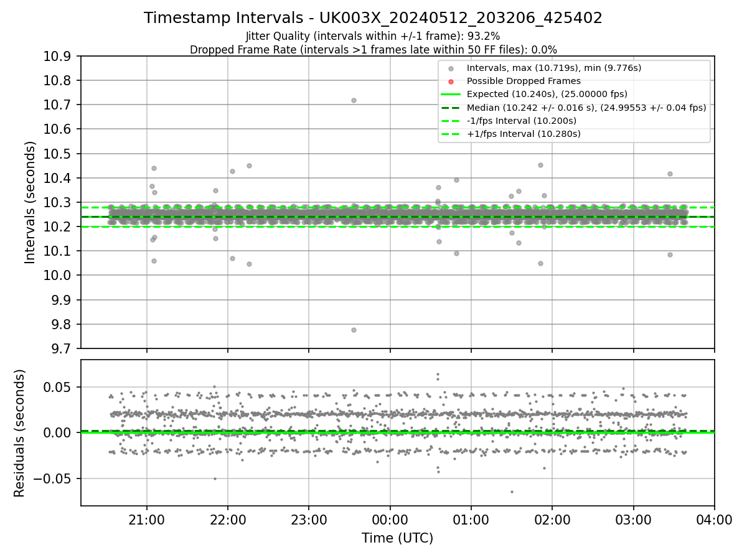Click the lowest interval outlier point near 9.78s
Screen dimensions: 747x560
[354, 330]
